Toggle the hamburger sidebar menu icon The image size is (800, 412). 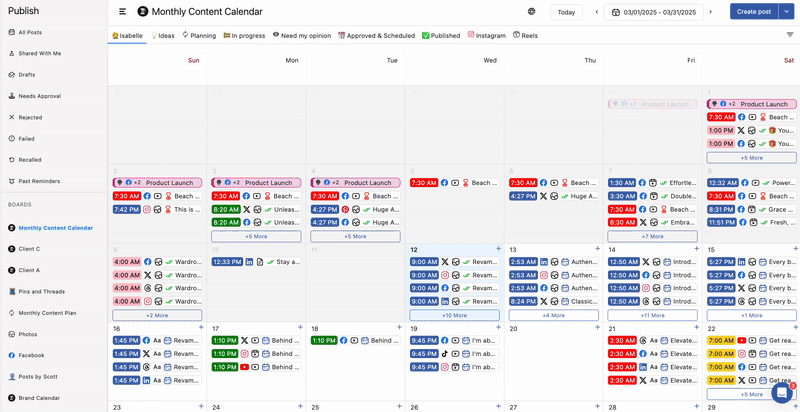click(x=122, y=12)
